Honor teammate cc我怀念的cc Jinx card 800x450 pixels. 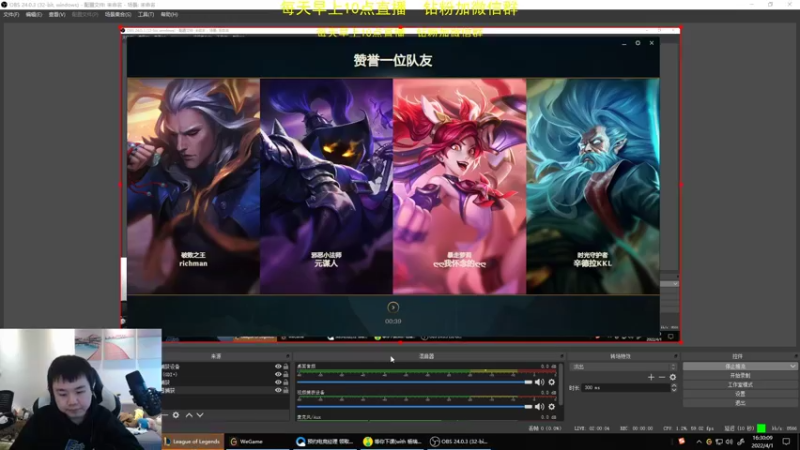(459, 186)
